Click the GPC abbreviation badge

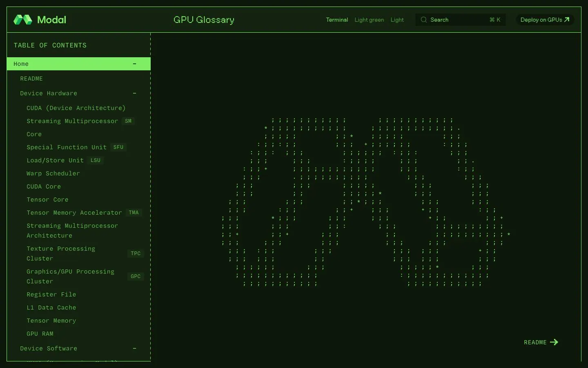(x=136, y=276)
